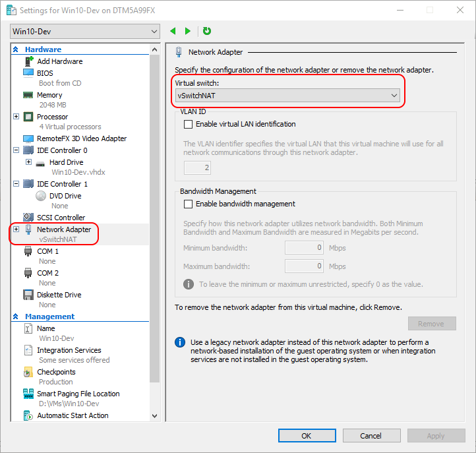476x453 pixels.
Task: Enable bandwidth management checkbox
Action: 188,204
